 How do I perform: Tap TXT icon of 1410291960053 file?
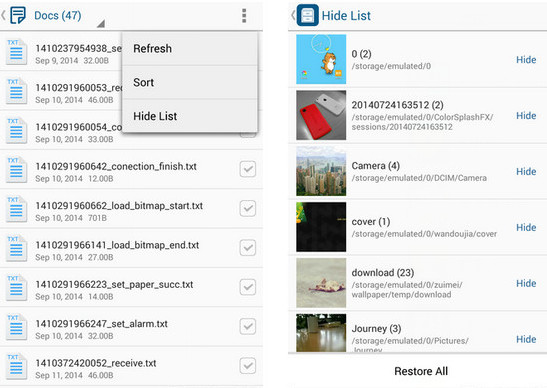[x=16, y=91]
